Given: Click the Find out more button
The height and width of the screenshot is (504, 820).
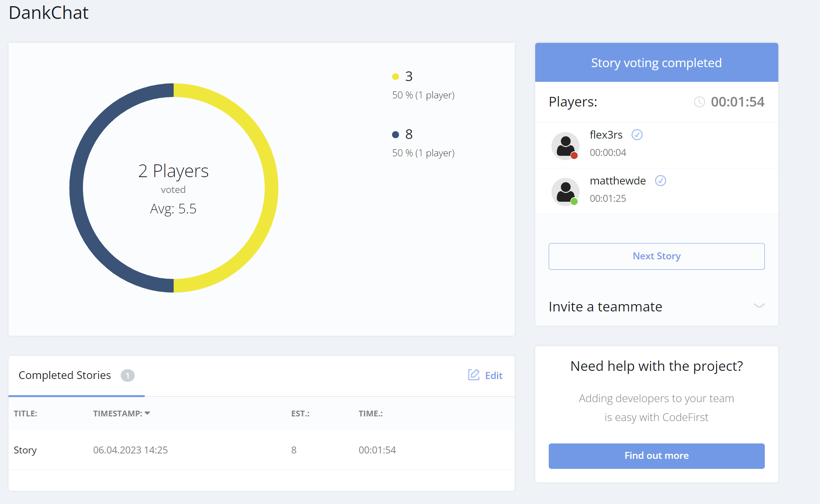Looking at the screenshot, I should click(656, 456).
